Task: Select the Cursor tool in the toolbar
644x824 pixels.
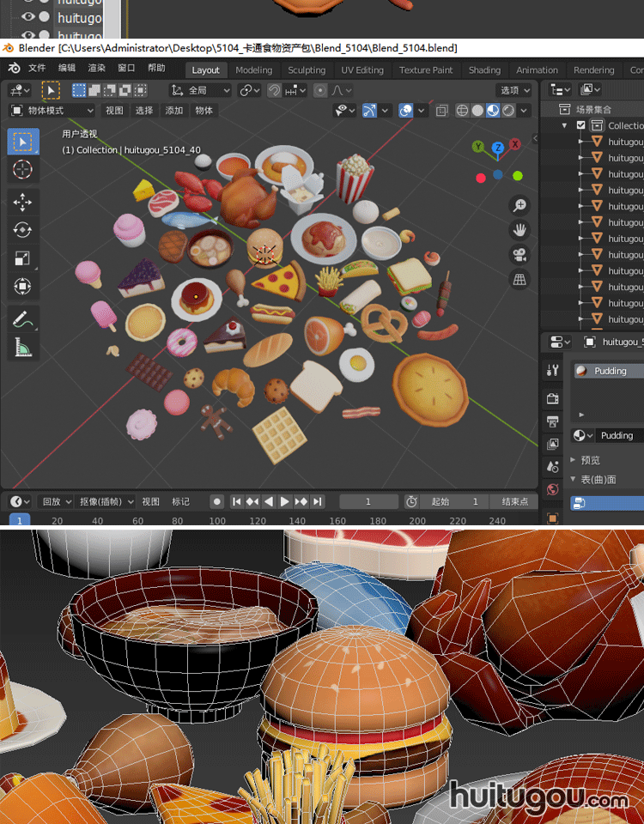Action: pos(22,169)
